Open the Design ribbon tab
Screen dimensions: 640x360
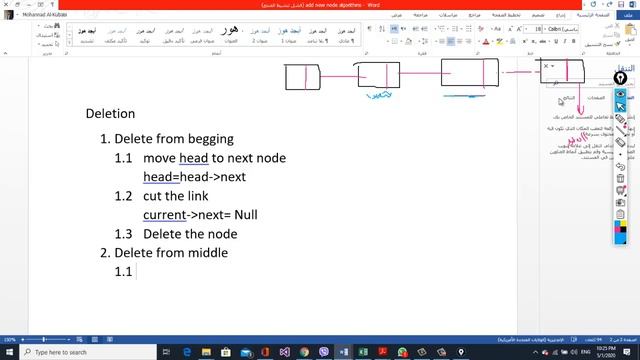coord(538,15)
